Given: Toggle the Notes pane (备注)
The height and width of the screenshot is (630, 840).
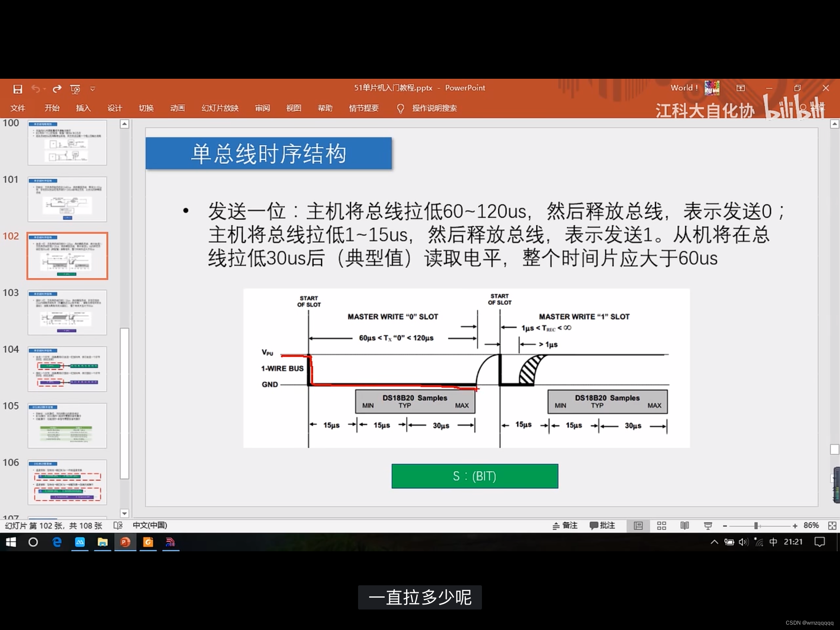Looking at the screenshot, I should coord(565,526).
